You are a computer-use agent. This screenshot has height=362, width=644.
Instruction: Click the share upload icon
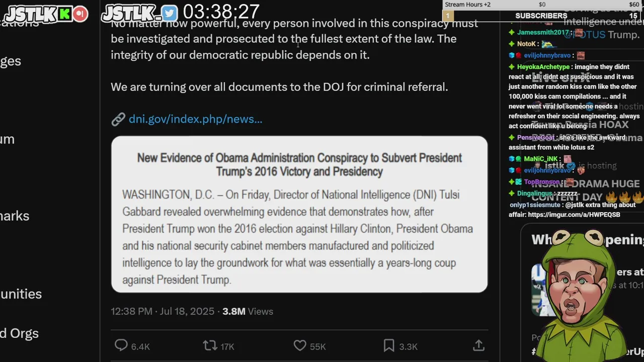pos(478,345)
